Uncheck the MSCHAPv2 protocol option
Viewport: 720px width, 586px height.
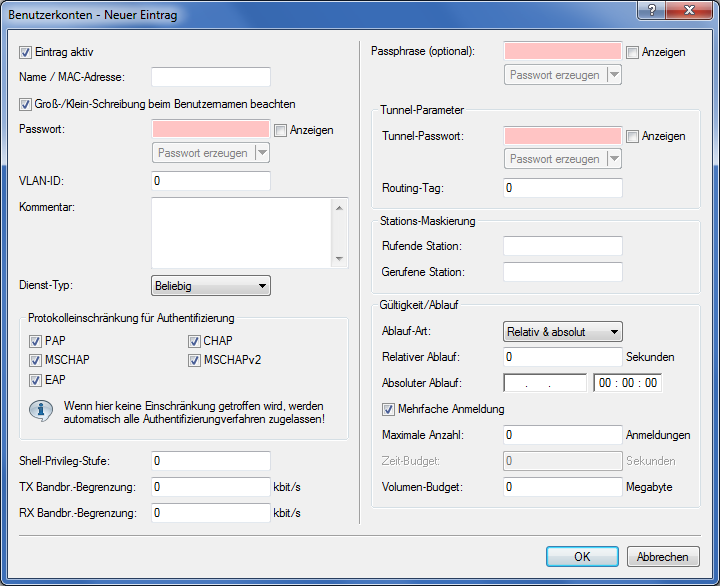tap(195, 360)
